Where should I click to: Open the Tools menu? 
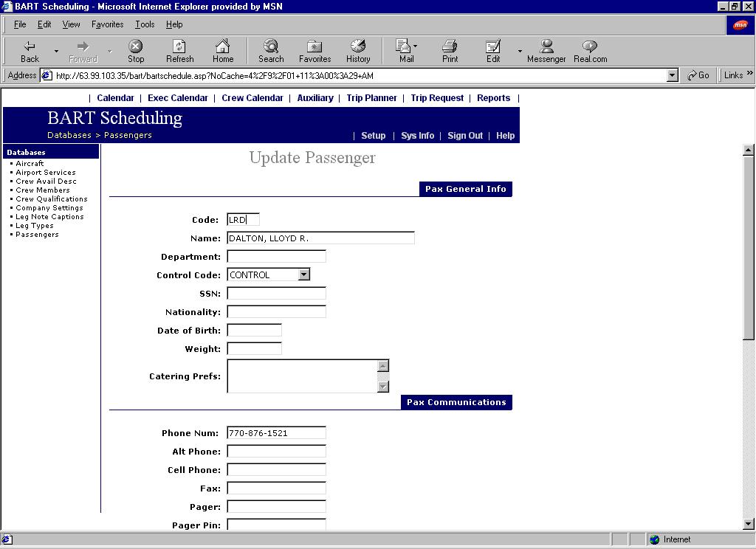[144, 24]
